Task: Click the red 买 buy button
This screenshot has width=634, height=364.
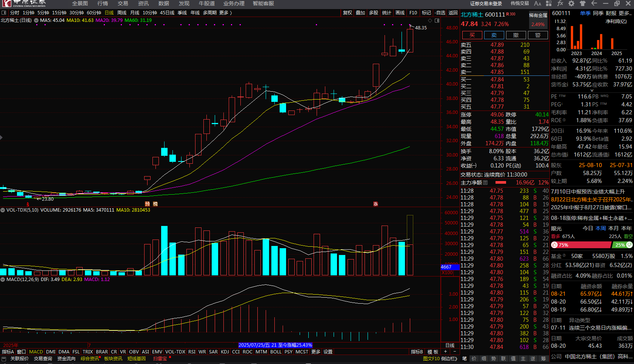Action: point(472,35)
